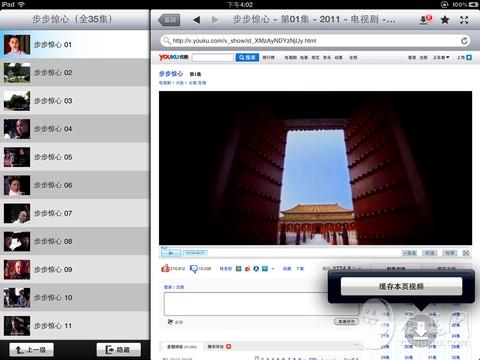
Task: Click the red icon on the comments tab
Action: [228, 347]
